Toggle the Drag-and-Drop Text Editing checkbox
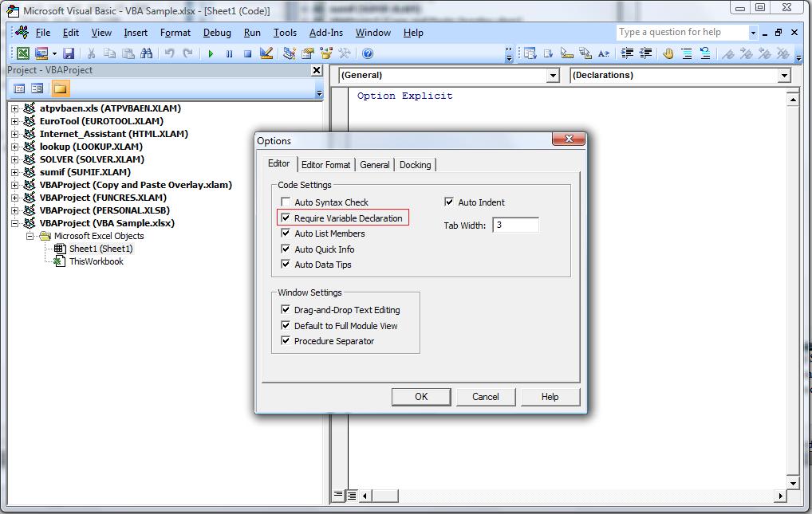This screenshot has width=812, height=514. coord(286,309)
